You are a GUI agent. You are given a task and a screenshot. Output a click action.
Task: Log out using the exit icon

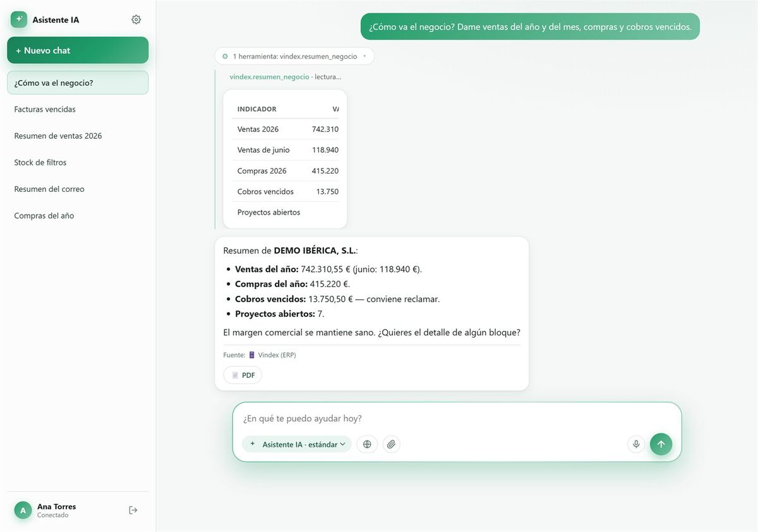point(133,510)
